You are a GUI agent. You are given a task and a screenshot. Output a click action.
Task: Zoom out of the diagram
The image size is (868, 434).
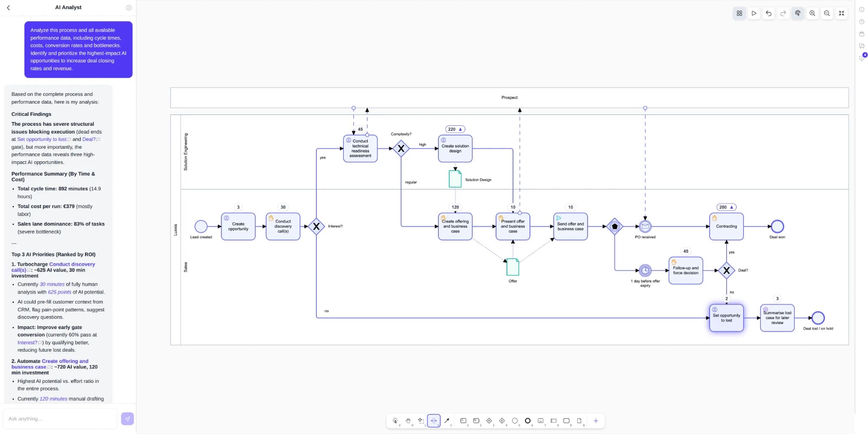pos(827,13)
